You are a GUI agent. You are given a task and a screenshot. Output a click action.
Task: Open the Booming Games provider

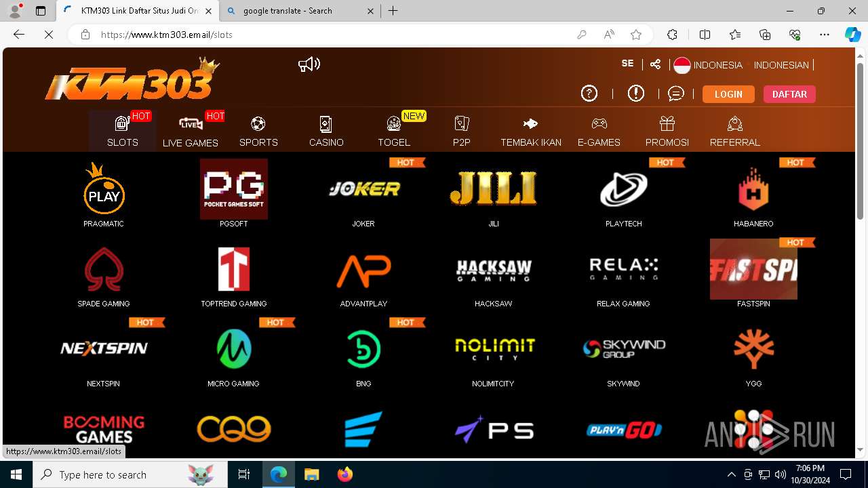point(104,429)
